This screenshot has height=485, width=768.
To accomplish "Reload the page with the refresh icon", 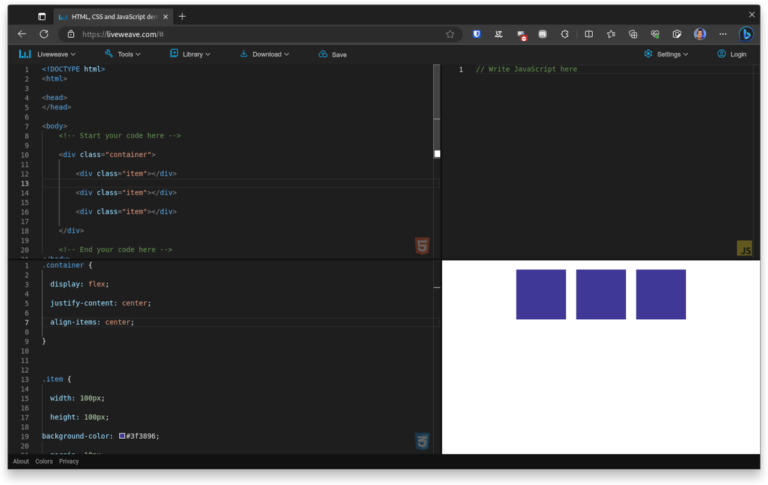I will [x=44, y=34].
